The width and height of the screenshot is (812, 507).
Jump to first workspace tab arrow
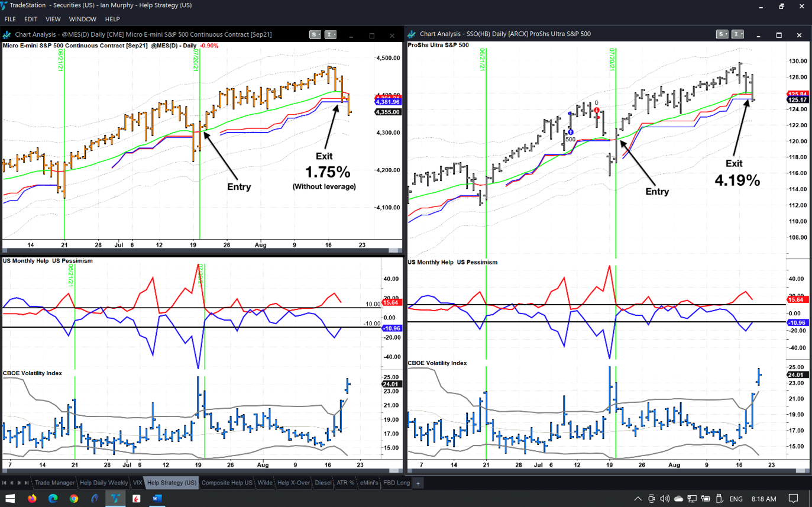tap(5, 483)
